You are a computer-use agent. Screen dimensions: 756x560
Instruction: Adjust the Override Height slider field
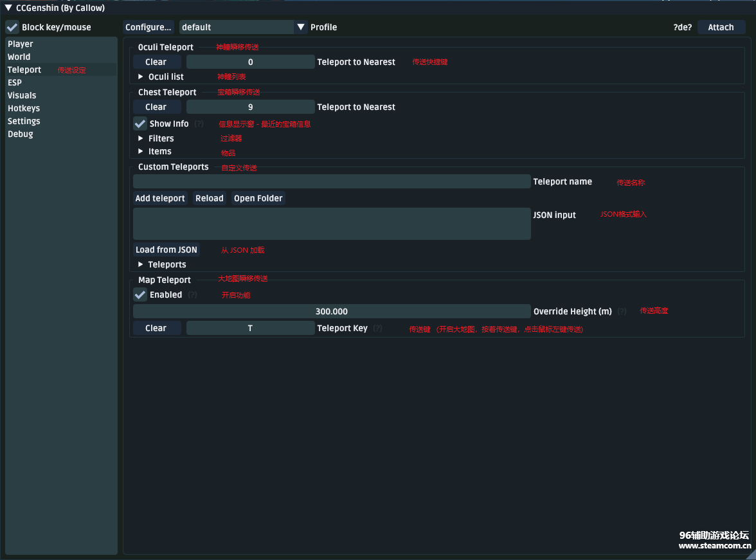332,311
